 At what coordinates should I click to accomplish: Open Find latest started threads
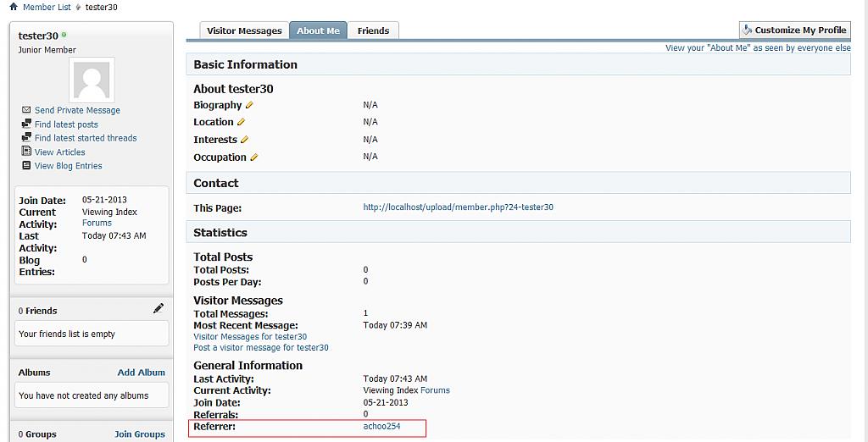pos(86,138)
